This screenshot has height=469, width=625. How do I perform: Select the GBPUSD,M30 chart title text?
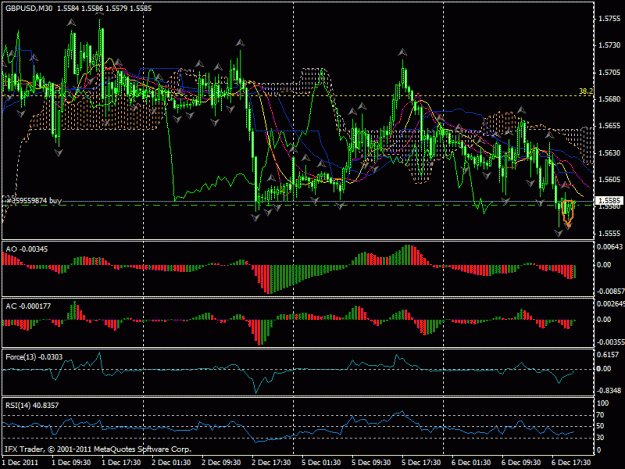point(29,8)
